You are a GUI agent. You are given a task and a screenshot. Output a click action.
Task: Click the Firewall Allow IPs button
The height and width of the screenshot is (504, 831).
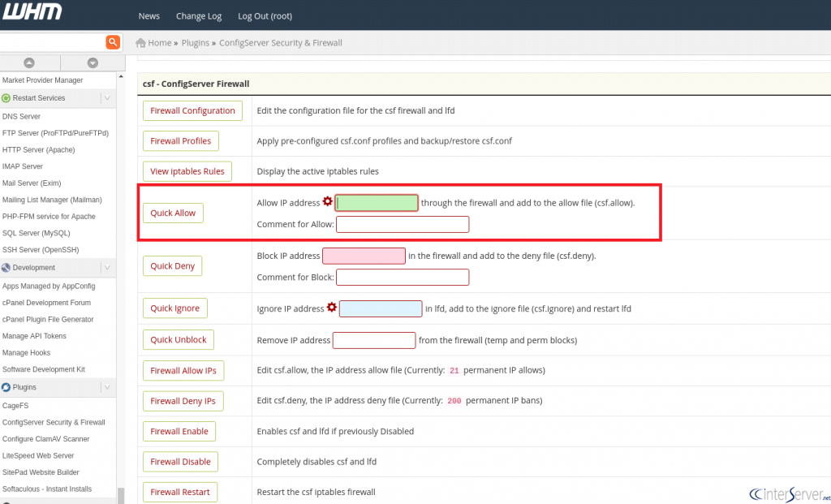click(x=183, y=370)
